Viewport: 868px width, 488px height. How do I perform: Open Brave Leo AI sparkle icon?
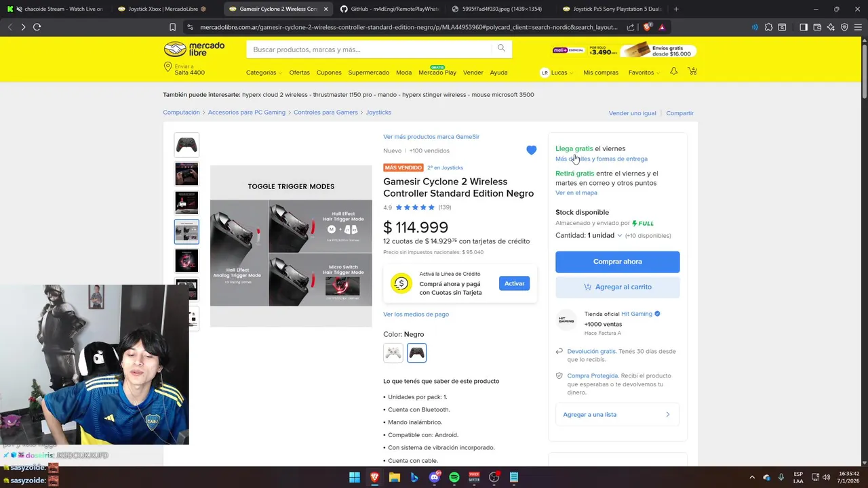[831, 27]
